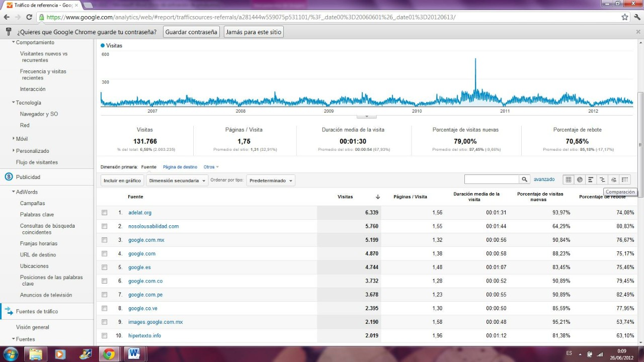The image size is (644, 362).
Task: Click the table search input field
Action: point(492,179)
